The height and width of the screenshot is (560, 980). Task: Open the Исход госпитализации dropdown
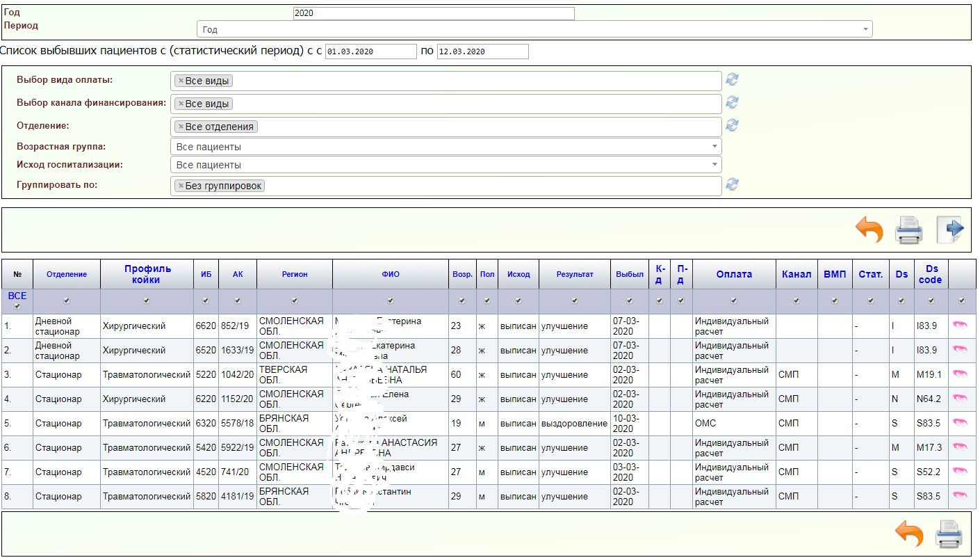coord(446,165)
